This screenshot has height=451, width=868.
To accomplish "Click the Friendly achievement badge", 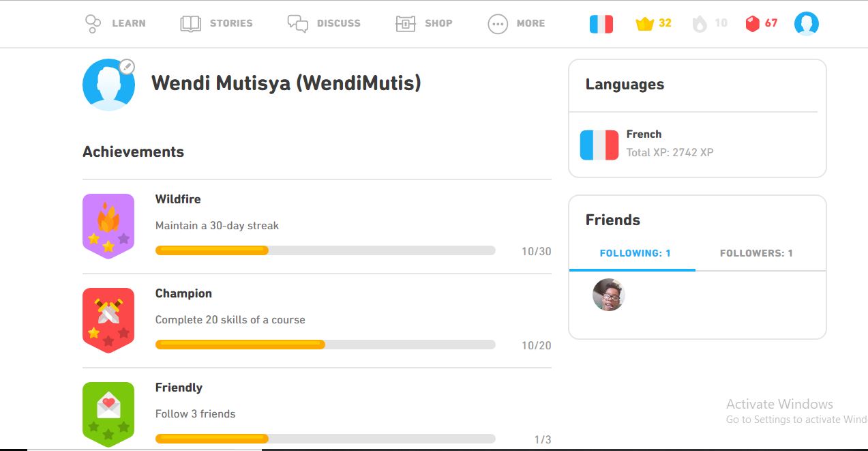I will pyautogui.click(x=108, y=414).
